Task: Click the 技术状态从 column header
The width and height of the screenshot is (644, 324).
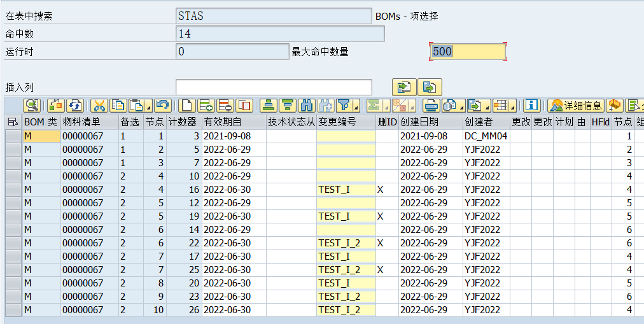Action: 291,122
